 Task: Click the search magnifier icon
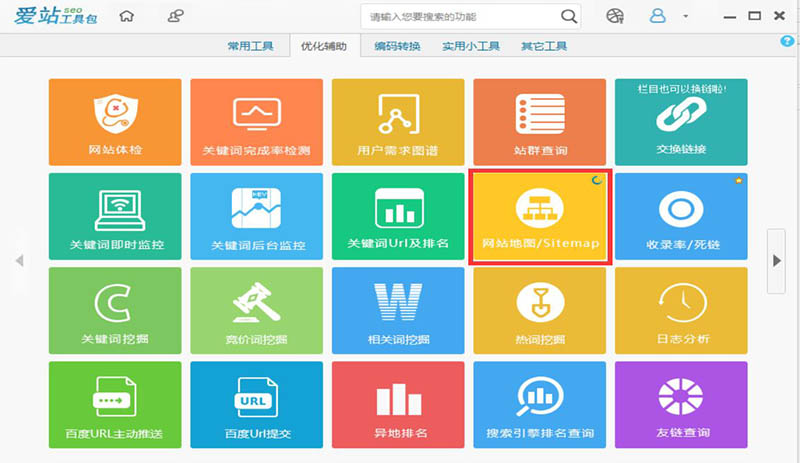(568, 17)
